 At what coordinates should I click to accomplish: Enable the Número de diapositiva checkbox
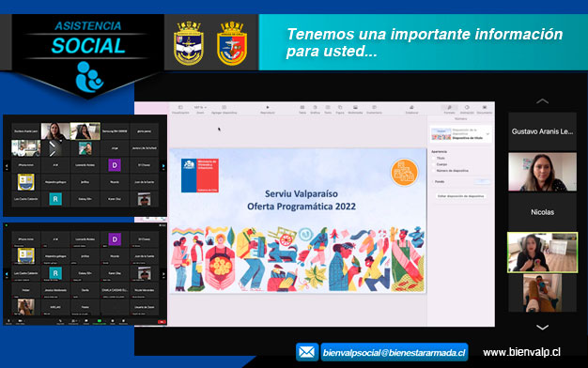(x=434, y=171)
